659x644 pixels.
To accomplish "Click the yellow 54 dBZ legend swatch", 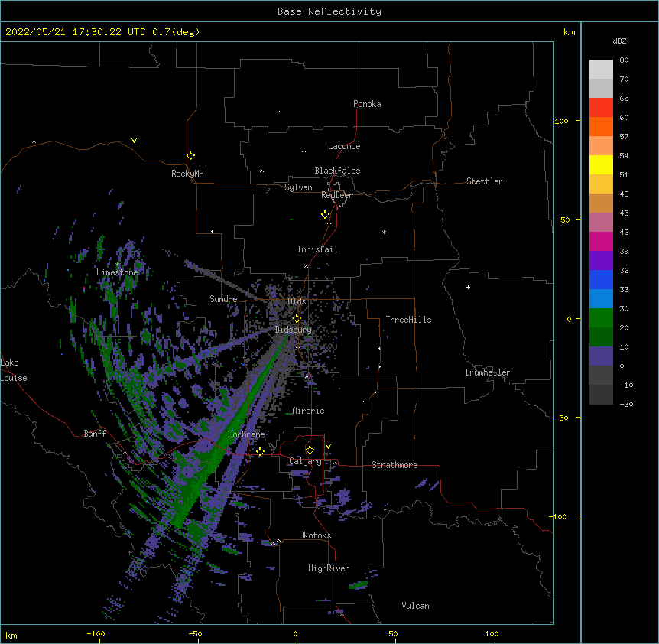I will pos(601,164).
